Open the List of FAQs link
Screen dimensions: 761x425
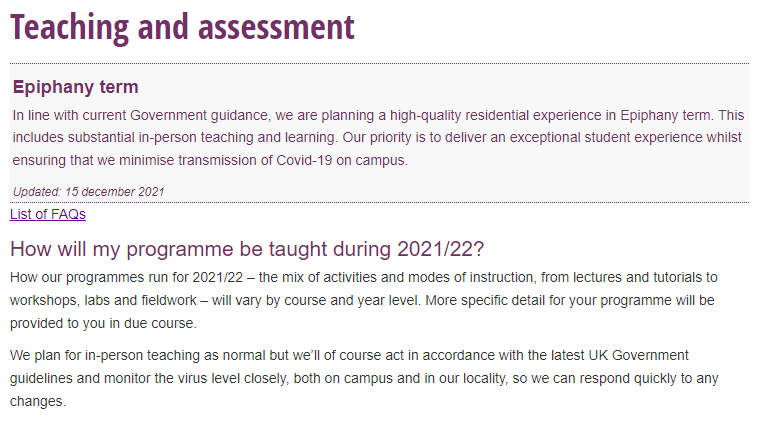tap(48, 214)
